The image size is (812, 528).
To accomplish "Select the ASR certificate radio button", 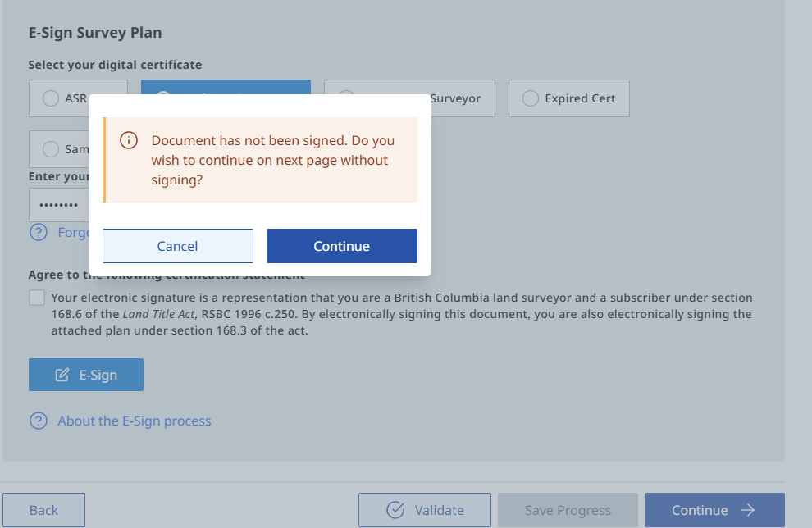I will point(51,98).
